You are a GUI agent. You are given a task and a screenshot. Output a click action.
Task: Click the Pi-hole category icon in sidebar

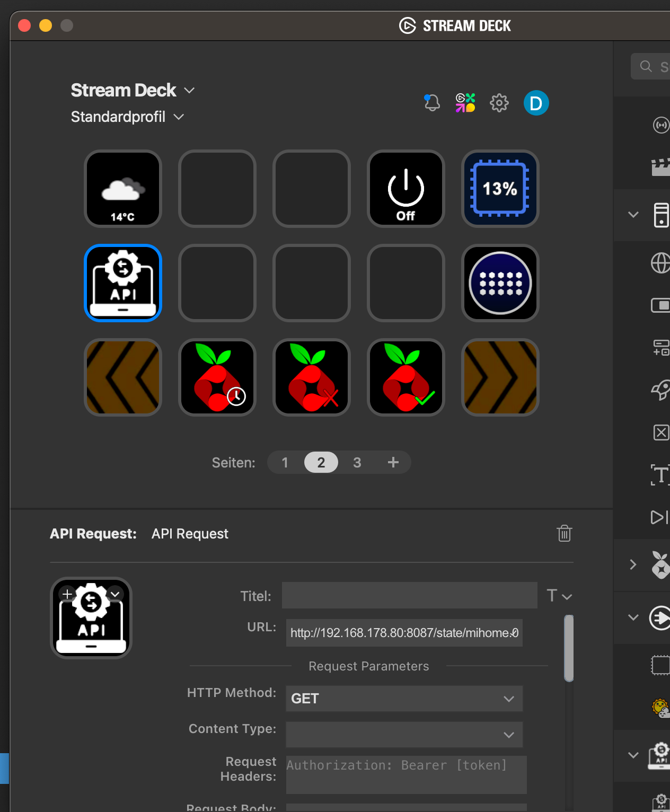coord(660,565)
